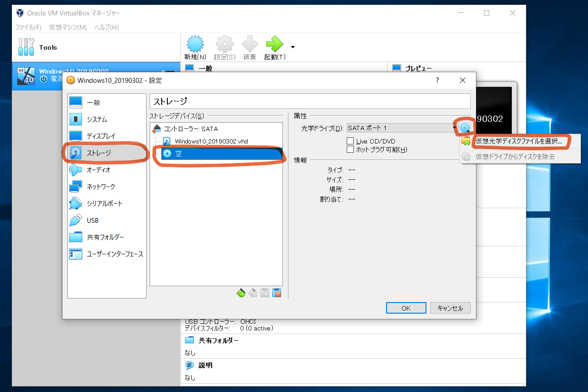Enable the ホットプラグ可能(H) checkbox
The width and height of the screenshot is (588, 392).
(350, 150)
